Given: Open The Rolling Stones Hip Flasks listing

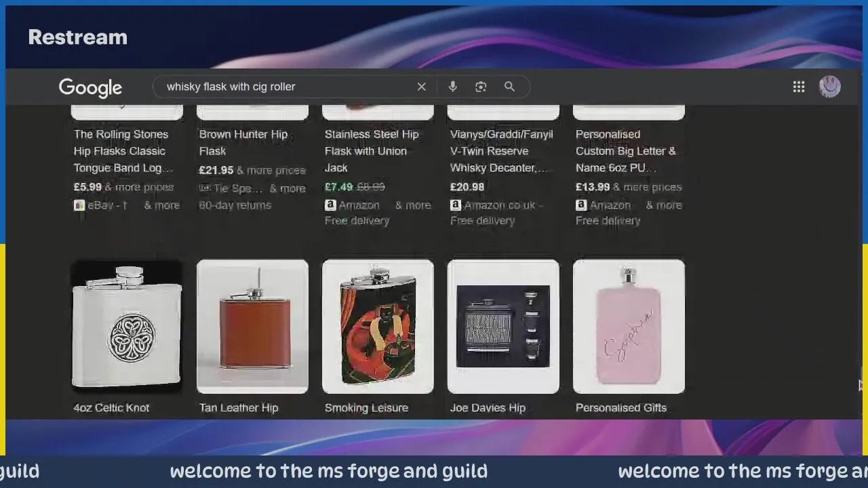Looking at the screenshot, I should pyautogui.click(x=123, y=151).
